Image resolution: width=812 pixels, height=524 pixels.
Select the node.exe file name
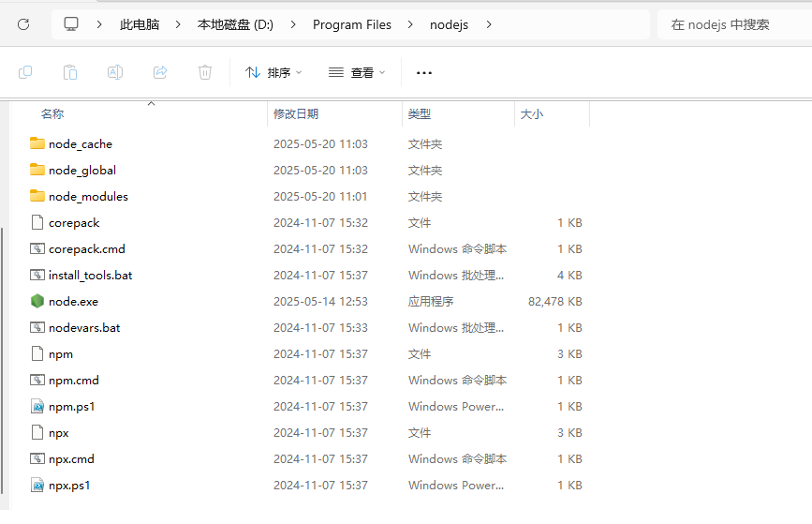pyautogui.click(x=74, y=301)
